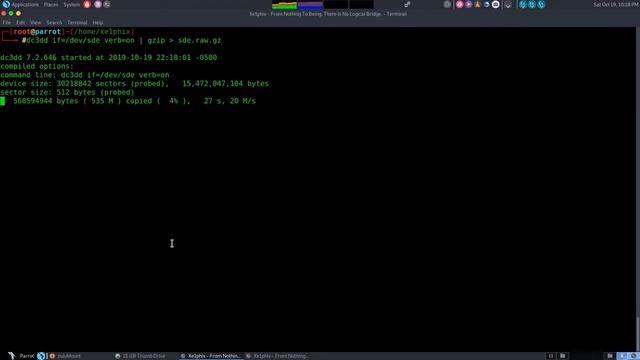Click the terminal's vertical scrollbar handle
640x360 pixels.
pos(638,333)
